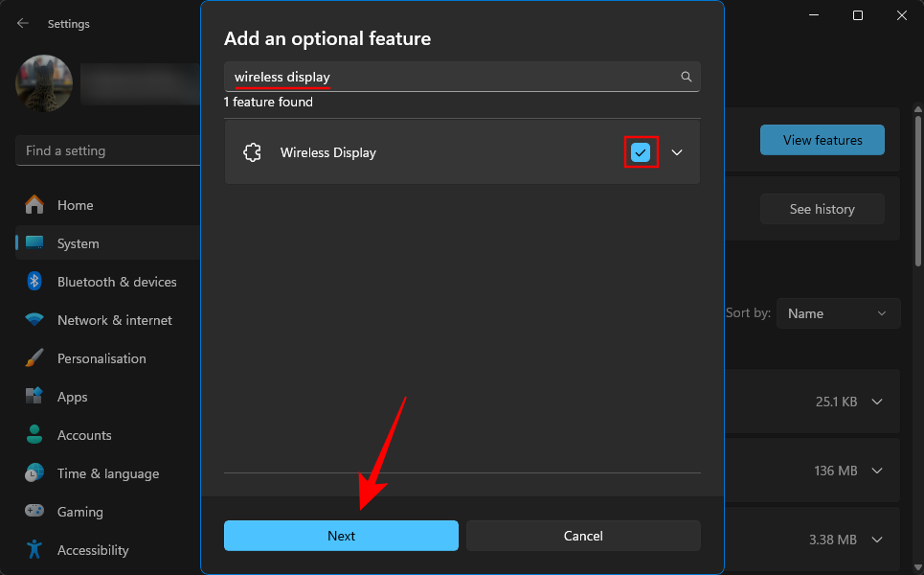Expand the 136 MB feature entry

pyautogui.click(x=877, y=471)
